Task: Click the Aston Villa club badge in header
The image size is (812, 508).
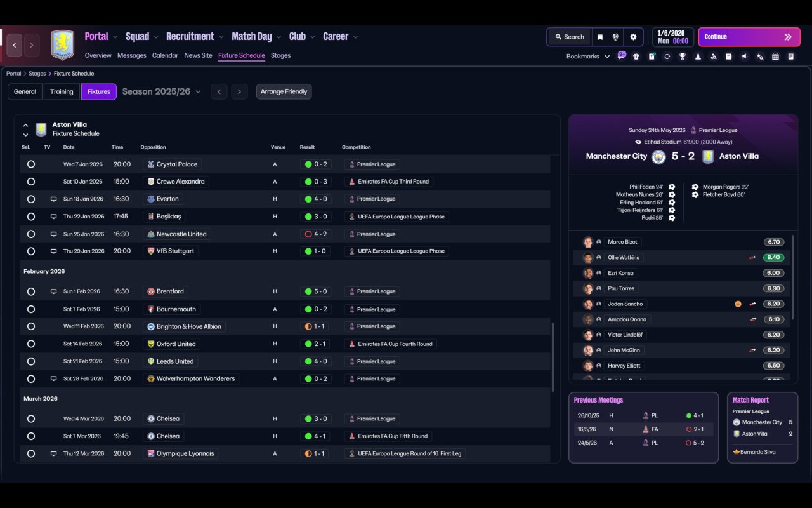Action: coord(63,45)
